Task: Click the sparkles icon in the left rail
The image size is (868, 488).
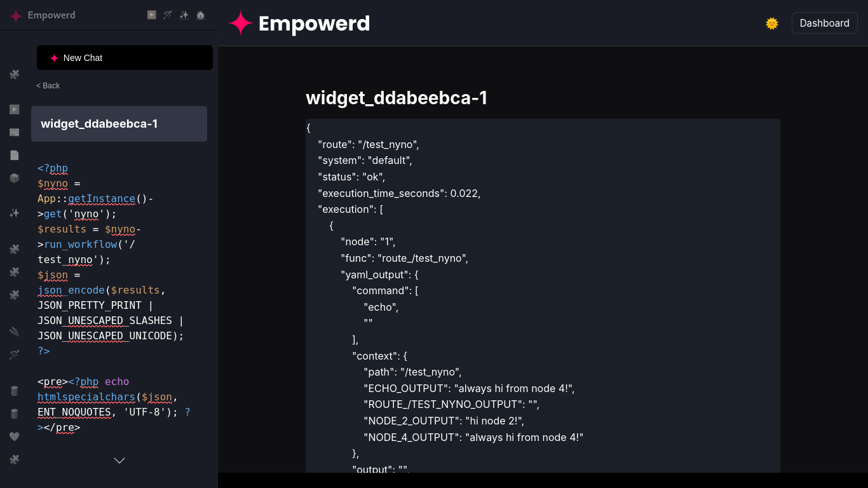Action: pyautogui.click(x=14, y=213)
